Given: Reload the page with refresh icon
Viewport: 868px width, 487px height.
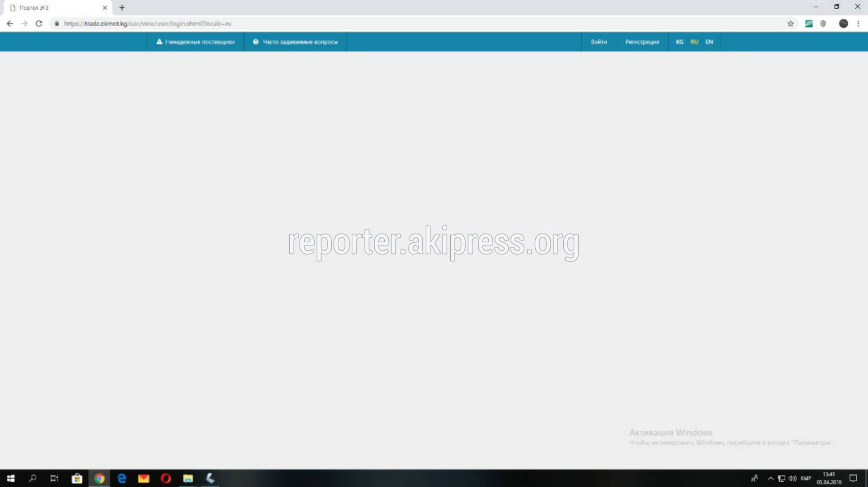Looking at the screenshot, I should coord(39,23).
